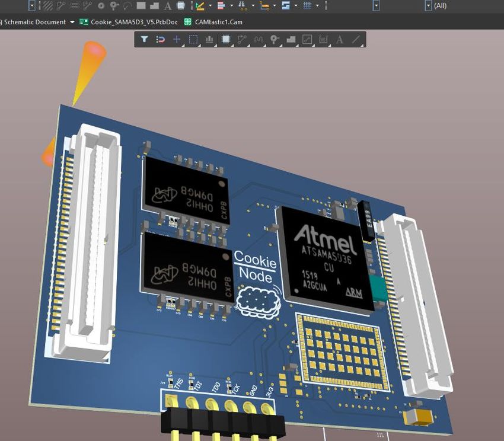The width and height of the screenshot is (504, 441).
Task: Start interactive routing from Active Bar
Action: click(242, 39)
